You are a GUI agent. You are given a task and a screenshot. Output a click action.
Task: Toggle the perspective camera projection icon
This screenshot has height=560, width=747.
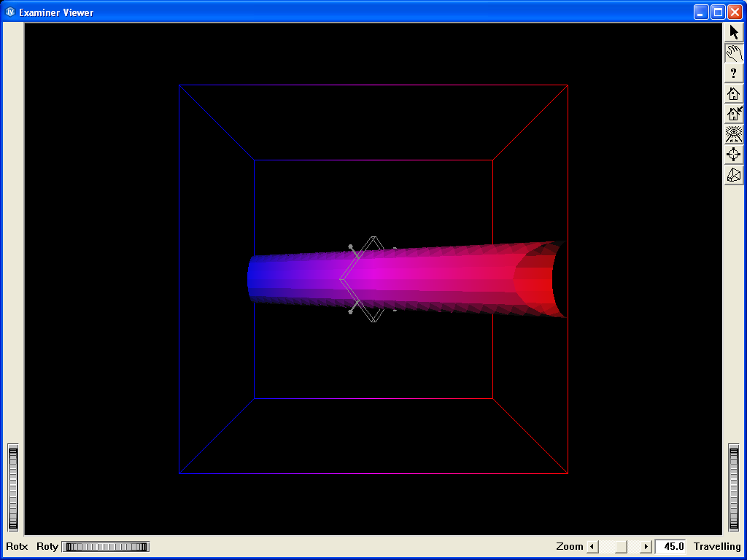coord(733,175)
